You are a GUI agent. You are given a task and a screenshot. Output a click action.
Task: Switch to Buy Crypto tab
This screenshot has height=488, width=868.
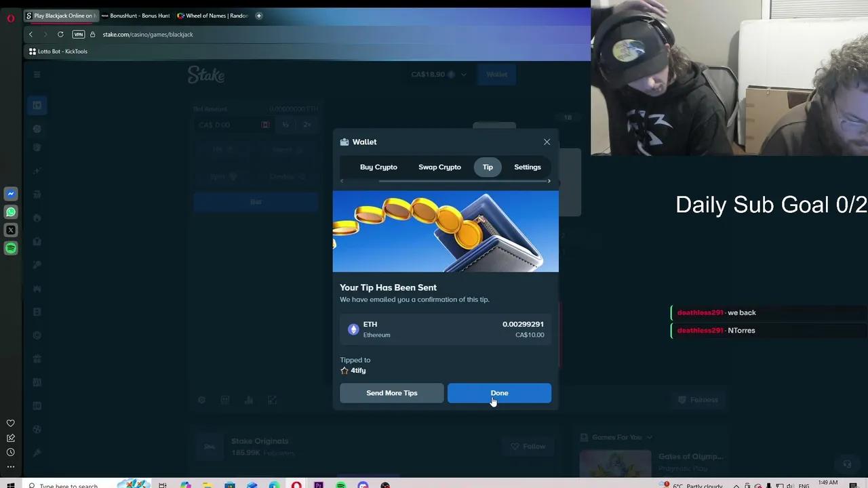click(378, 167)
